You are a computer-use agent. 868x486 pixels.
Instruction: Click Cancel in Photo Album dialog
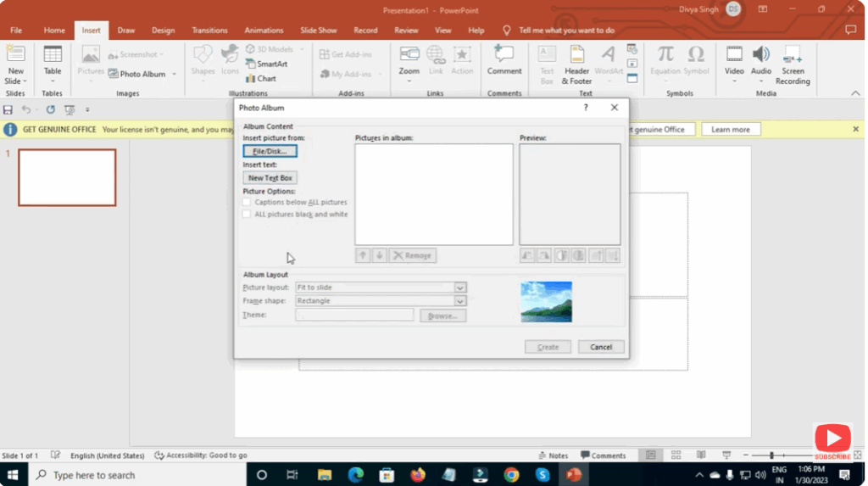(601, 347)
